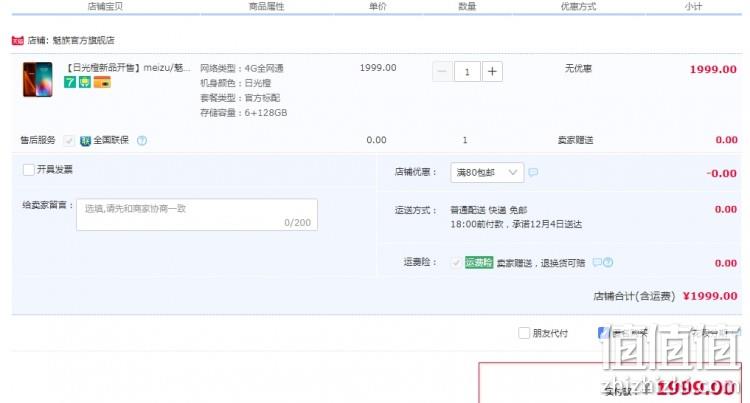Focus the quantity input showing 1
750x403 pixels.
tap(467, 72)
